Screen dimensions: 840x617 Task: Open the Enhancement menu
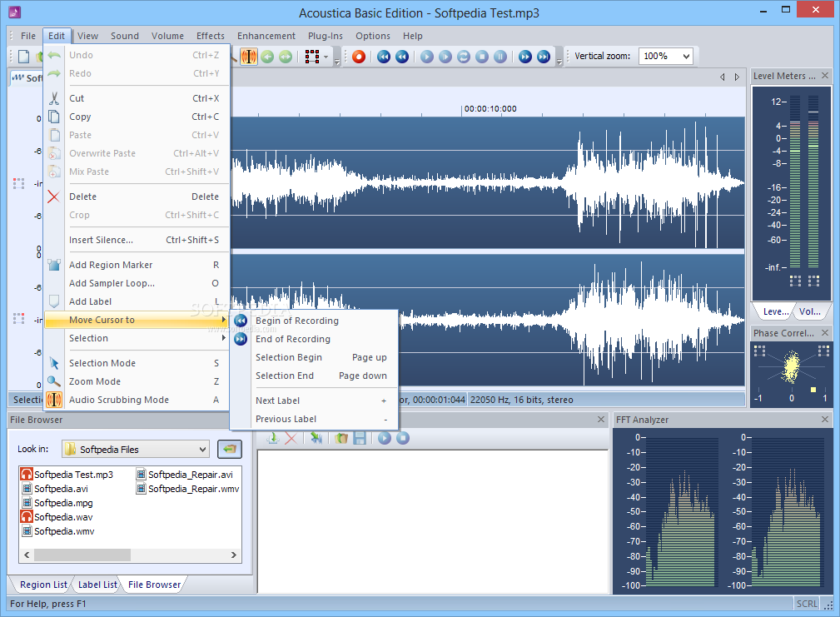click(266, 36)
